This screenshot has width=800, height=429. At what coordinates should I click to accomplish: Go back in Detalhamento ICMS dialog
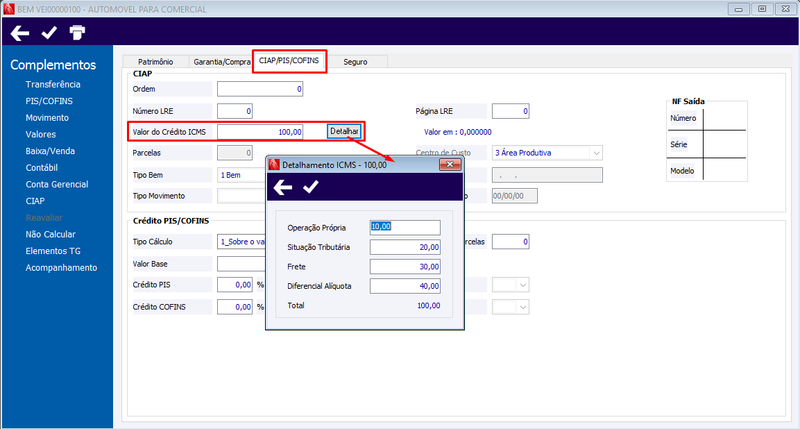283,187
